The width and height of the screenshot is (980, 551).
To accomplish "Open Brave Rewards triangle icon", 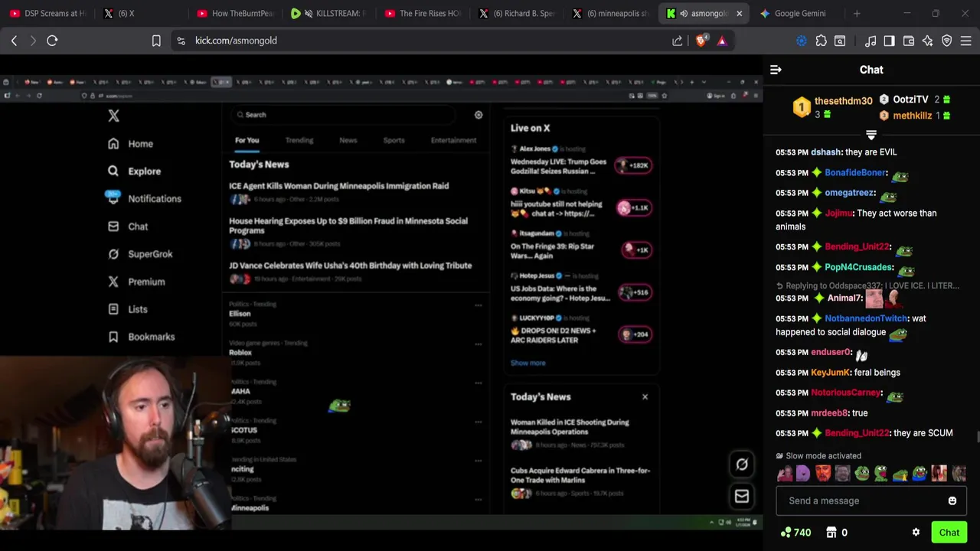I will point(722,41).
